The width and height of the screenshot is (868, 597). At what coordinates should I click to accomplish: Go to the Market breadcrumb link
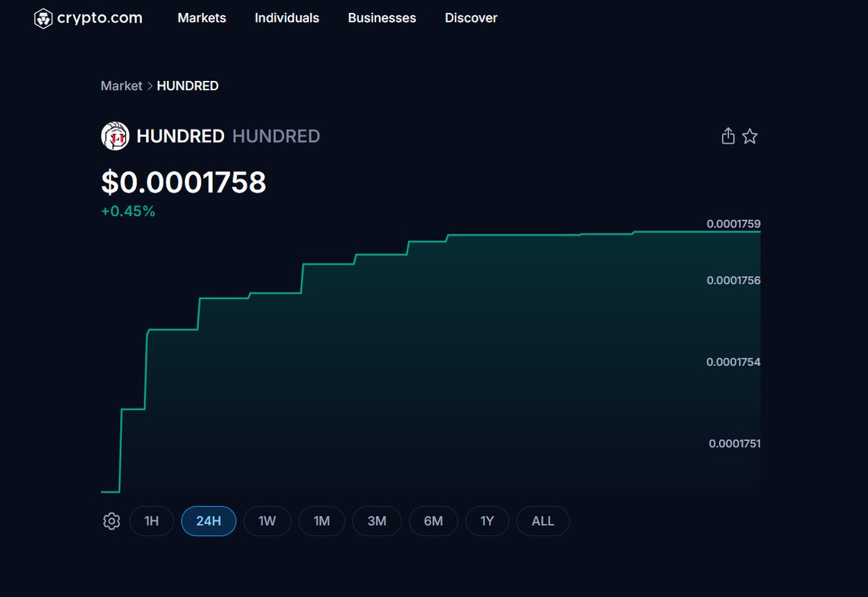(x=122, y=86)
